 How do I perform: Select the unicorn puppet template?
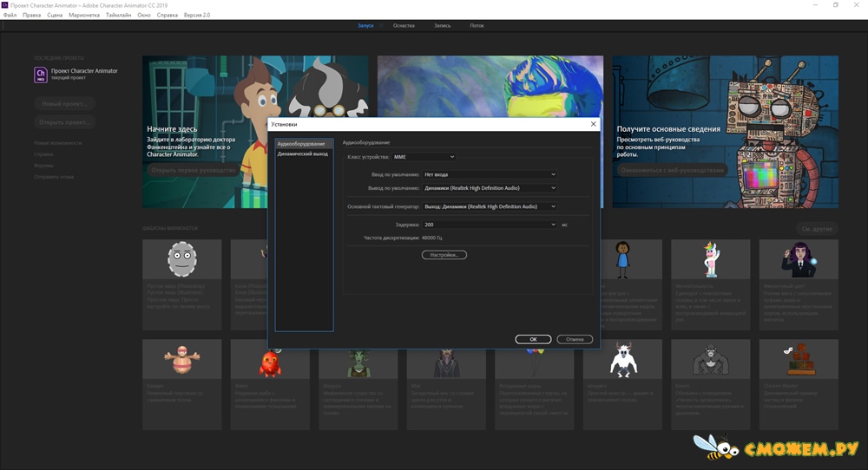tap(711, 284)
